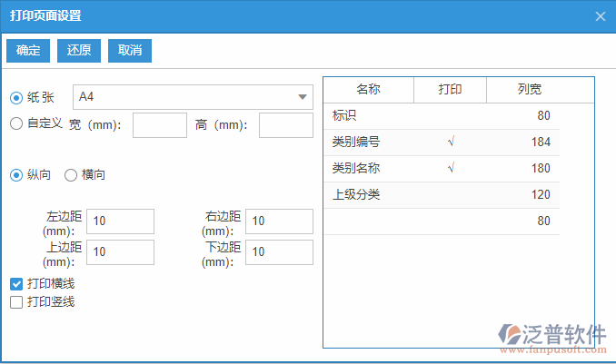This screenshot has width=616, height=364.
Task: Select the 上级分类 row name
Action: 356,195
